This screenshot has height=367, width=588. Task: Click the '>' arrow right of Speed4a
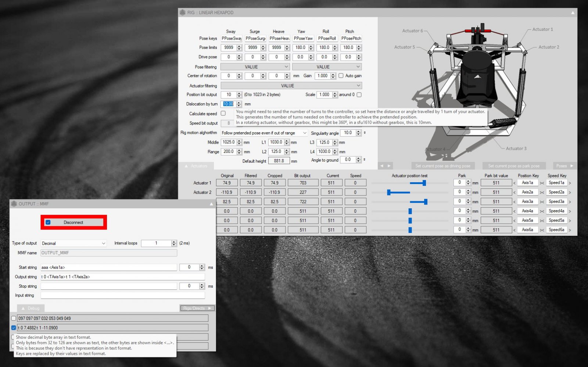click(x=570, y=211)
